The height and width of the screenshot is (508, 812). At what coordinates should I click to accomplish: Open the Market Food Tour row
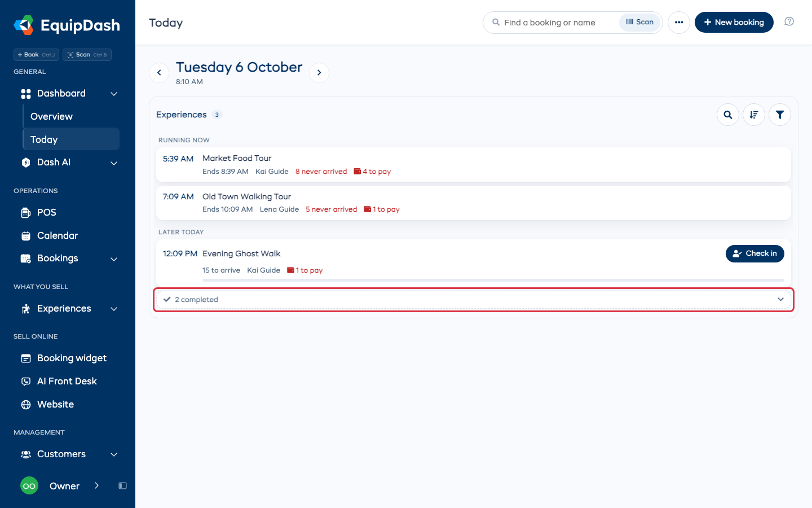point(474,165)
